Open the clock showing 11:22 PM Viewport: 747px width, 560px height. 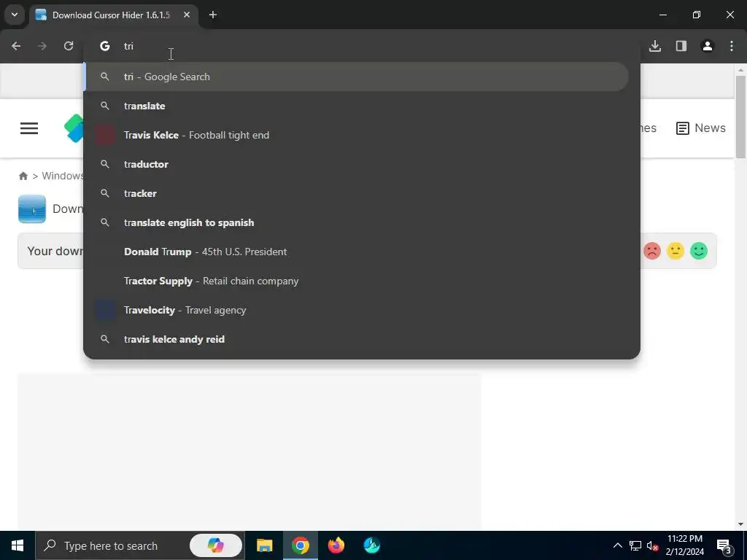[x=684, y=545]
